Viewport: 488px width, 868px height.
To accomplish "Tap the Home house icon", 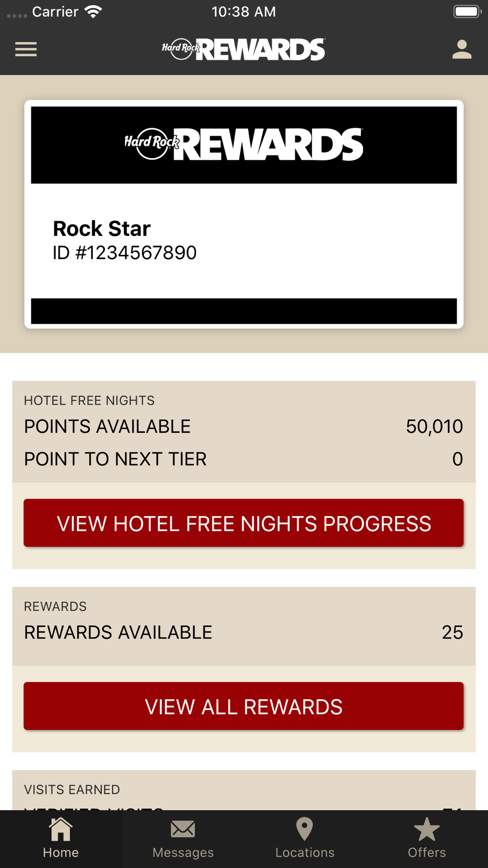I will [x=61, y=829].
